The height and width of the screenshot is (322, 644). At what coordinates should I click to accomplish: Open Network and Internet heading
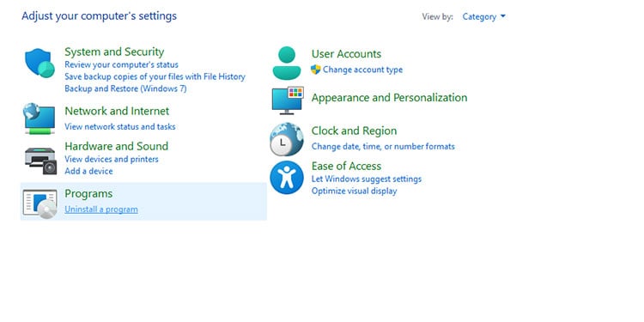[x=117, y=111]
